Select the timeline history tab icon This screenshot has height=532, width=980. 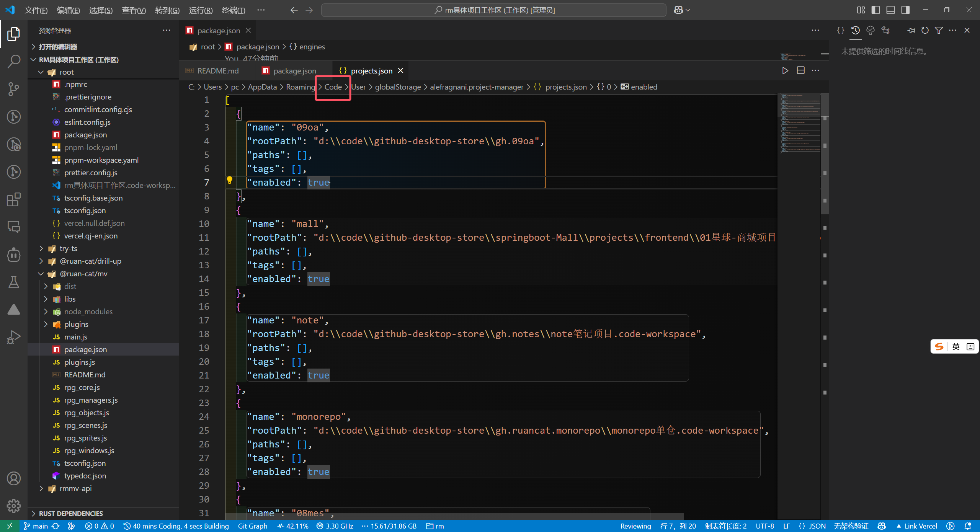point(856,30)
